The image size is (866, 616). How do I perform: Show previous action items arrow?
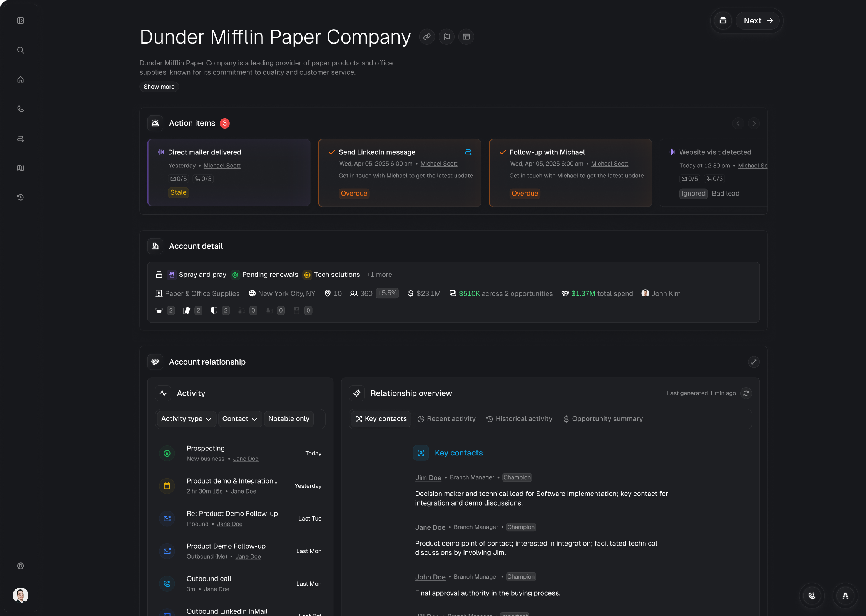[738, 124]
